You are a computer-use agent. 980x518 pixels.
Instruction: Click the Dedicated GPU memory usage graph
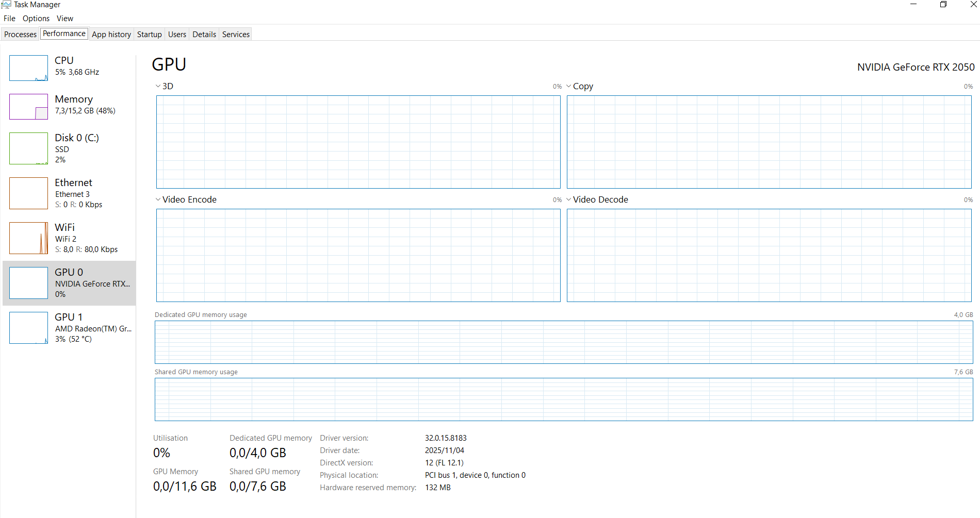click(564, 342)
